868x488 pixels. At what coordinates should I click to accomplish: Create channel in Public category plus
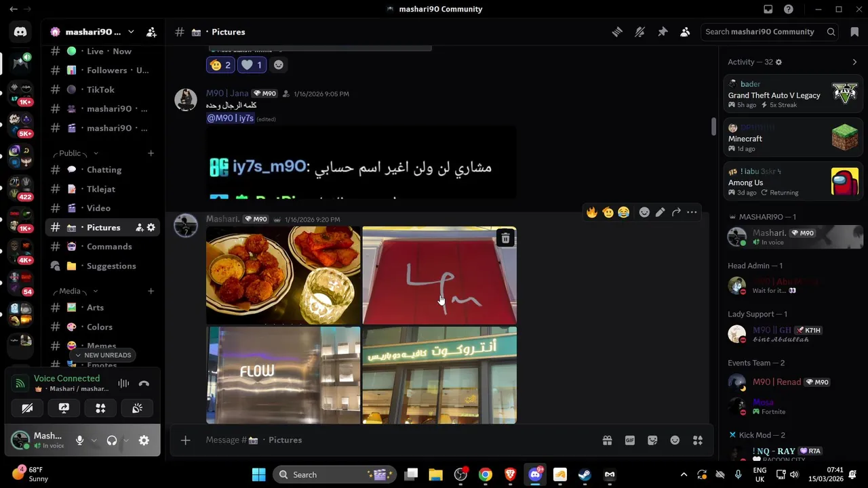pos(151,153)
